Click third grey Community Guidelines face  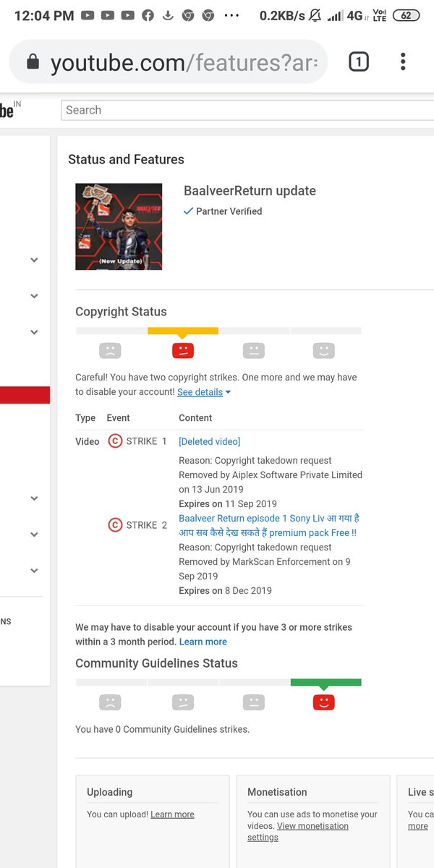(x=253, y=702)
